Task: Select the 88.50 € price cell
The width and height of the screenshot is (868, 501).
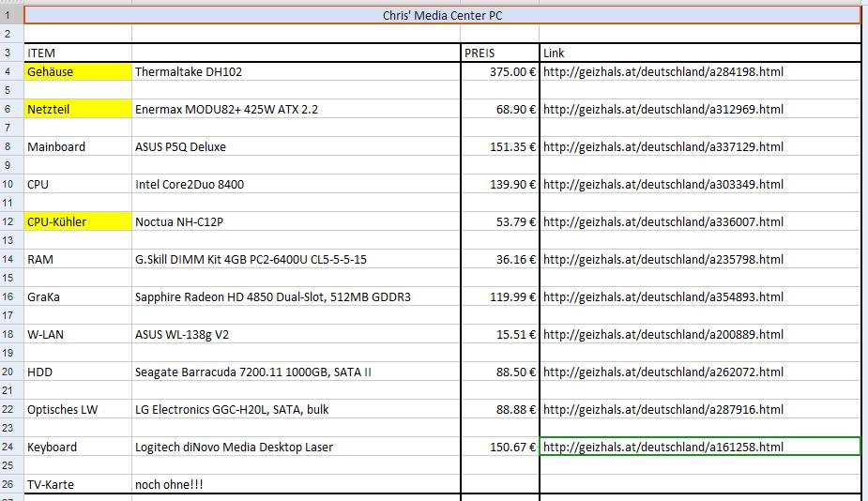Action: click(x=500, y=372)
